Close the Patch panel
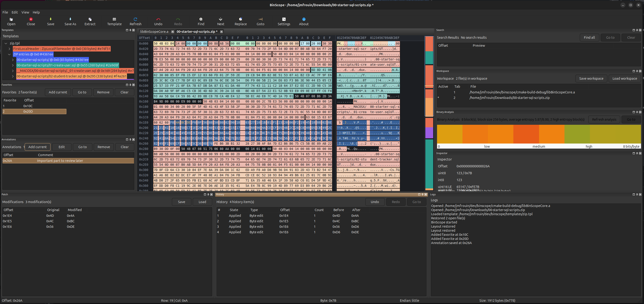Image resolution: width=644 pixels, height=304 pixels. pos(212,194)
